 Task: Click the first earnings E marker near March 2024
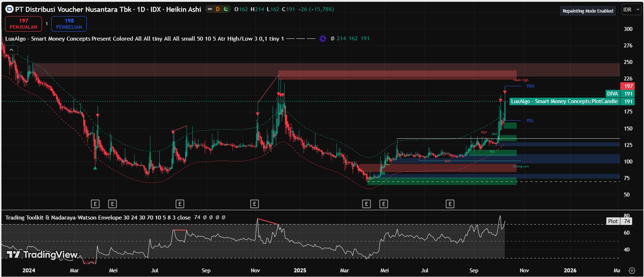coord(95,204)
